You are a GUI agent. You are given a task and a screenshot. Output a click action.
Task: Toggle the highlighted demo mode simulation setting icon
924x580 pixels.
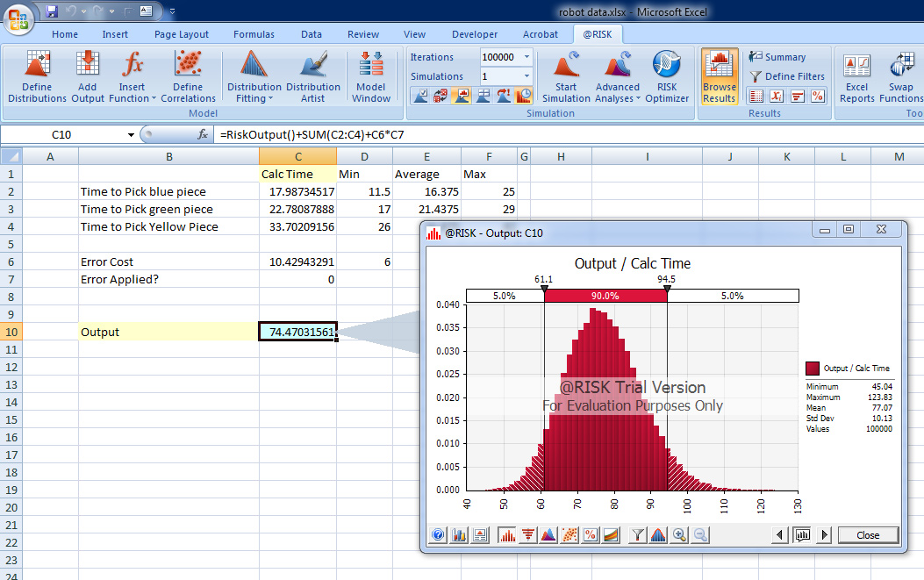[524, 96]
